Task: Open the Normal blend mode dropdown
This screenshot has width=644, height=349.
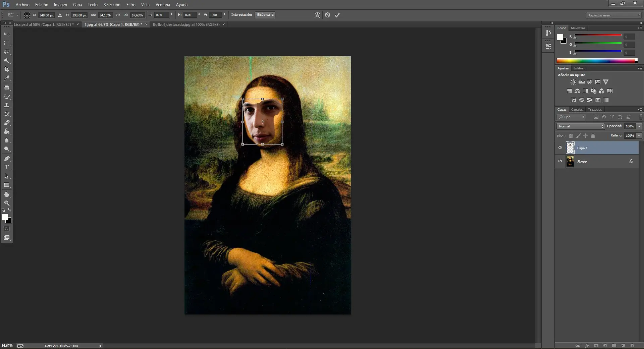Action: click(x=581, y=126)
